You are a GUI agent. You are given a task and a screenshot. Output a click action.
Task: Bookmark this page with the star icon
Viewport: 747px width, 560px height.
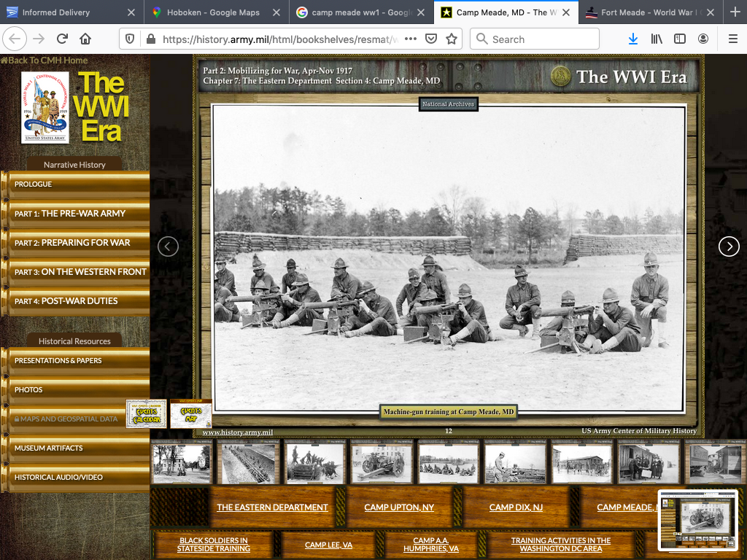point(452,39)
